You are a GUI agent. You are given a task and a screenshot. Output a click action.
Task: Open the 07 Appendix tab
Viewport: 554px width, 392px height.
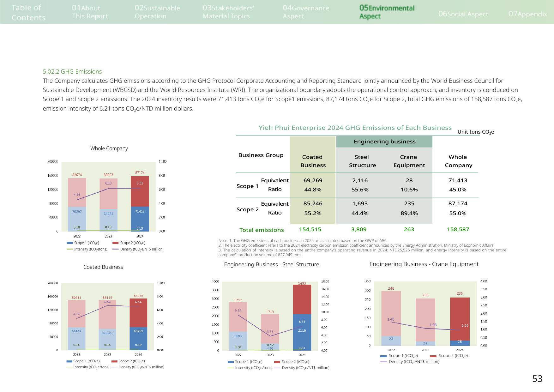(x=528, y=14)
